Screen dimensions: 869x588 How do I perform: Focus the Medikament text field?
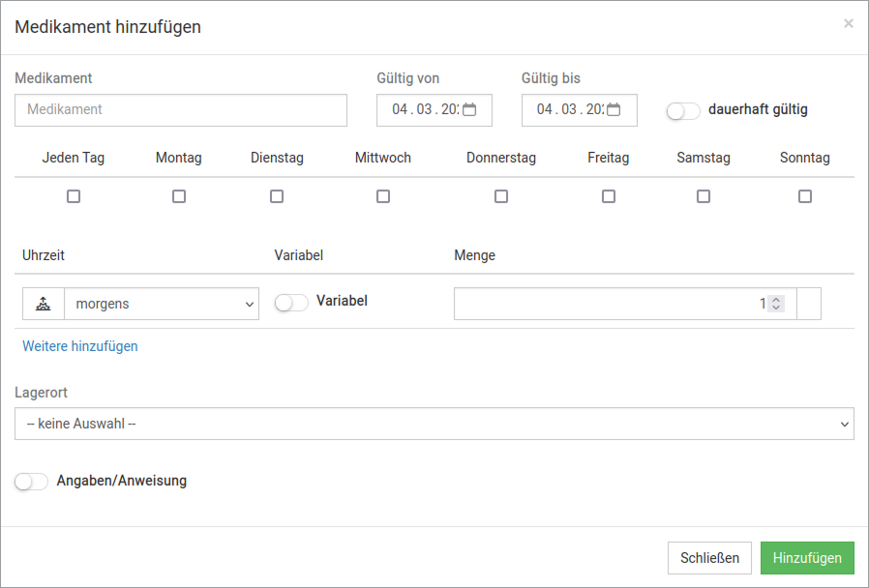181,110
